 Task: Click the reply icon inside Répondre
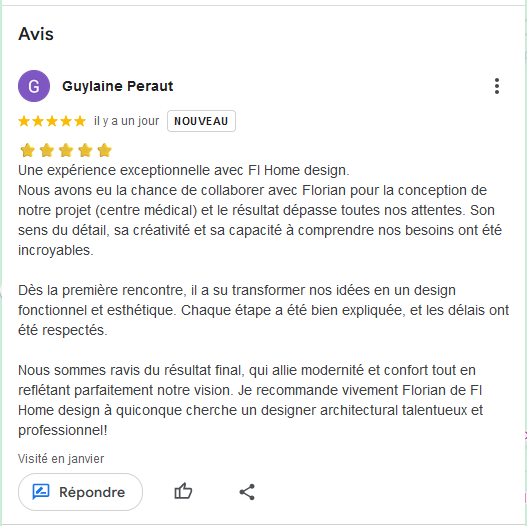click(41, 492)
